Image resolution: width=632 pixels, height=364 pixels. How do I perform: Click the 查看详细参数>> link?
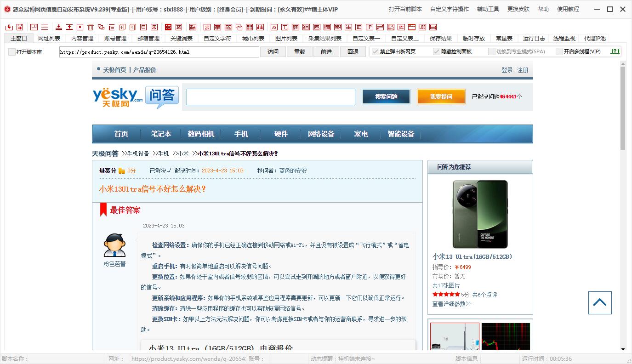(x=452, y=304)
